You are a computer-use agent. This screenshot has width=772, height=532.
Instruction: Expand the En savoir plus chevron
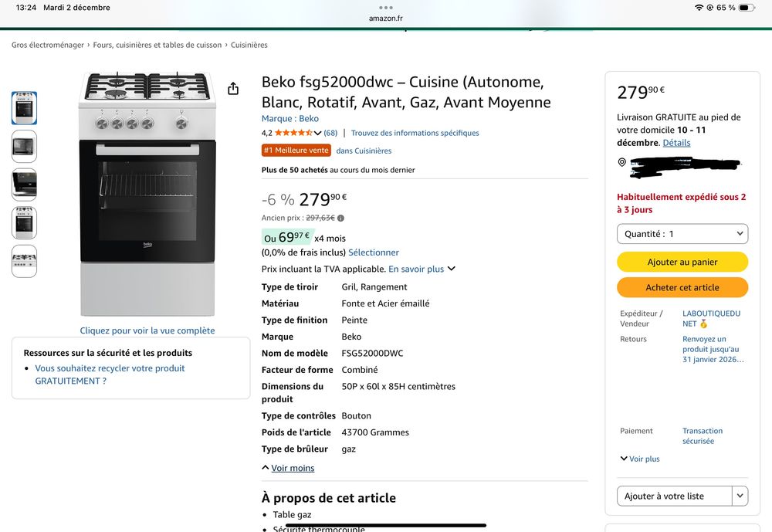click(x=452, y=269)
